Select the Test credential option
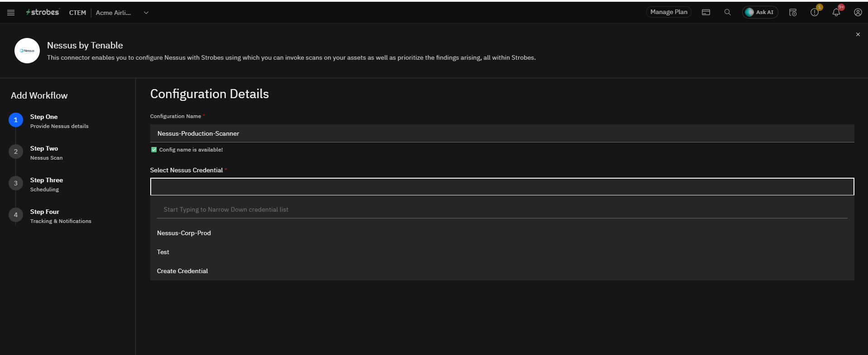 (x=502, y=252)
